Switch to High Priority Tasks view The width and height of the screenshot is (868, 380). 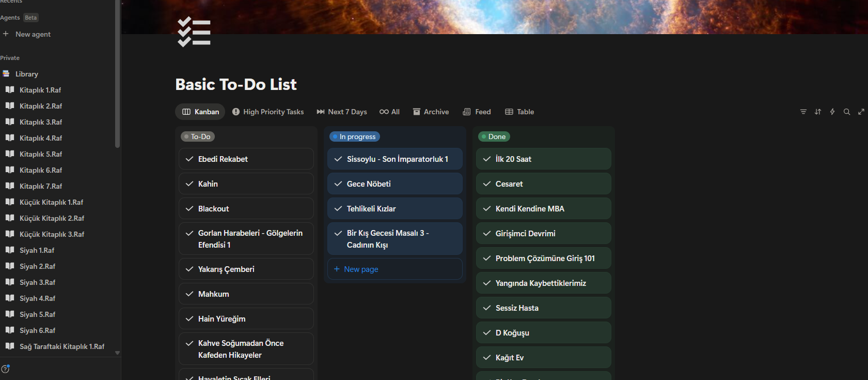point(268,112)
